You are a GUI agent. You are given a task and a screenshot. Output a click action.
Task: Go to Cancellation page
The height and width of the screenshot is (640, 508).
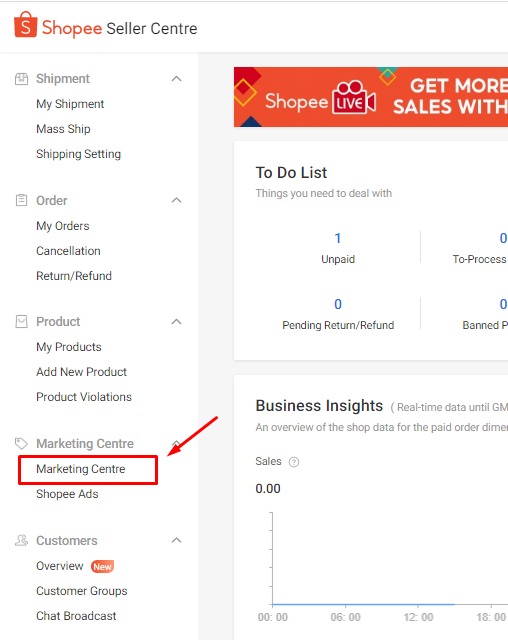[x=68, y=251]
